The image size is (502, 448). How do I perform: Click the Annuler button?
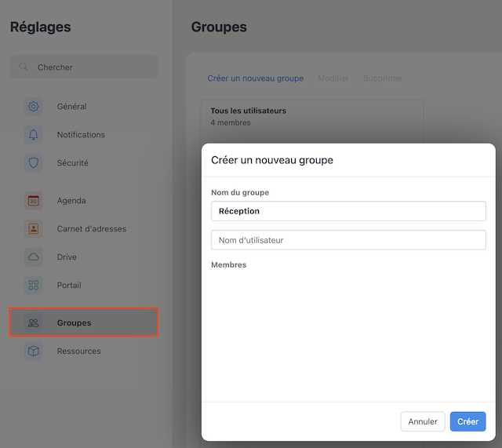tap(423, 421)
